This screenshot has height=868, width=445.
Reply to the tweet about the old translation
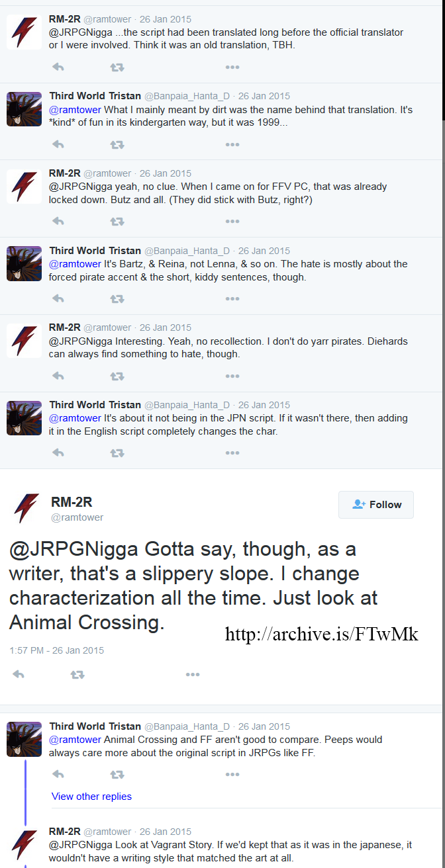58,67
